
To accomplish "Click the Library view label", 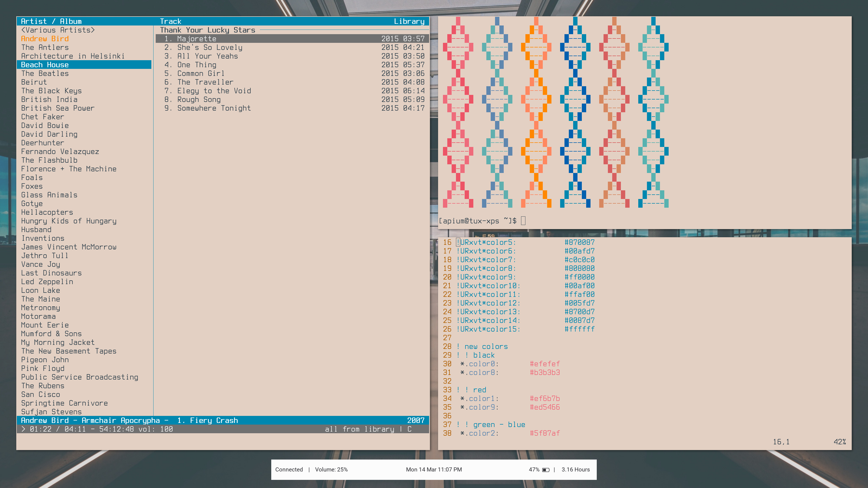I will pos(409,21).
